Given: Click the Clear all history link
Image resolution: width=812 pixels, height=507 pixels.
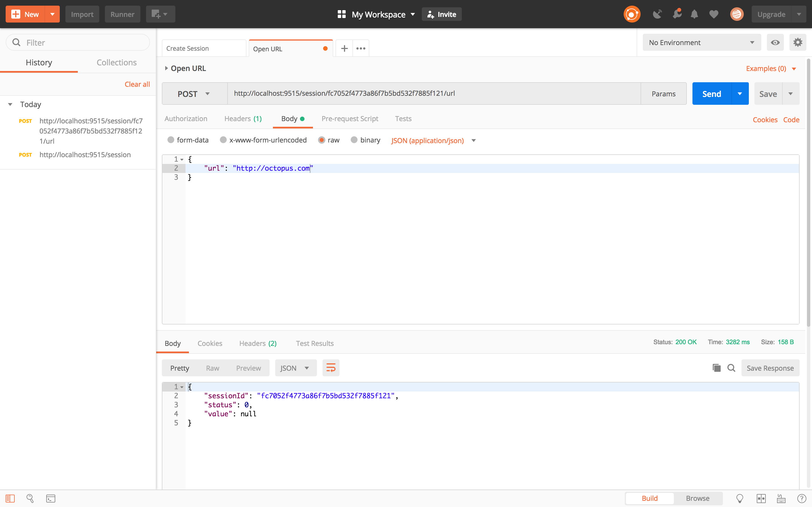Looking at the screenshot, I should [137, 84].
